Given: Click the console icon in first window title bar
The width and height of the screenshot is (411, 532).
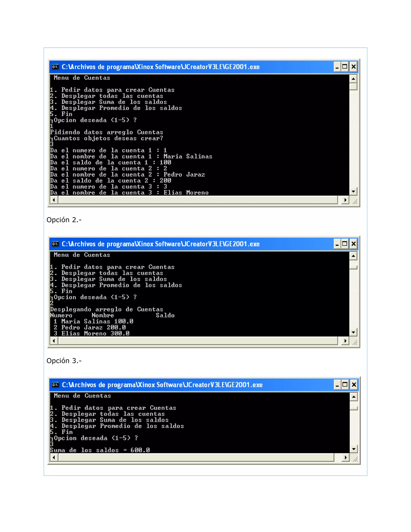Looking at the screenshot, I should point(55,67).
